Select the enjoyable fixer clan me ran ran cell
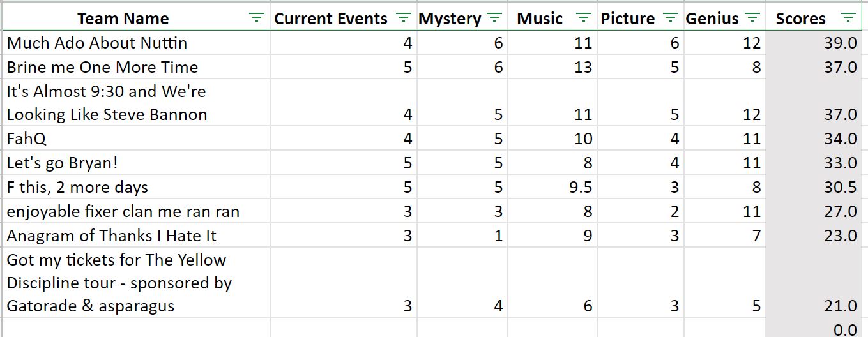This screenshot has width=868, height=337. (x=135, y=211)
